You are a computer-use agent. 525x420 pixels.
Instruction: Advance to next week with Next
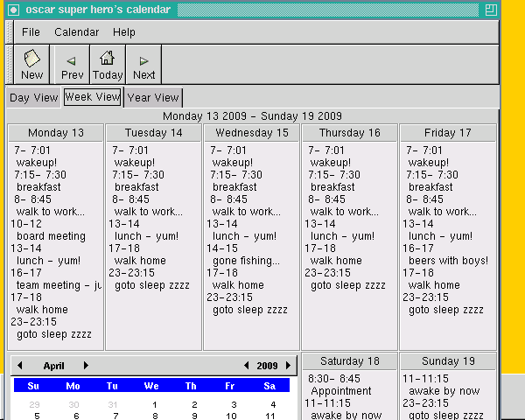click(x=143, y=65)
